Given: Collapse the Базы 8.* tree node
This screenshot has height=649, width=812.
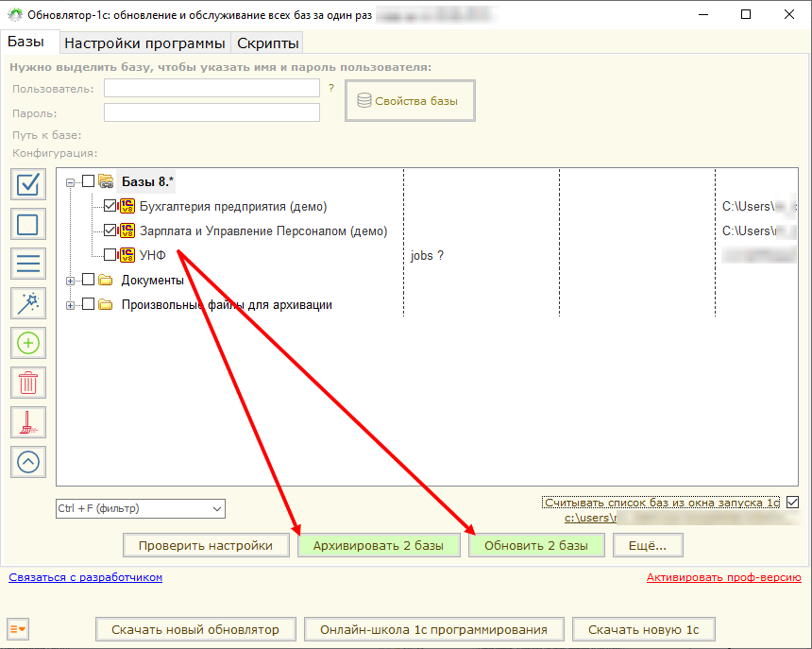Looking at the screenshot, I should (x=70, y=182).
